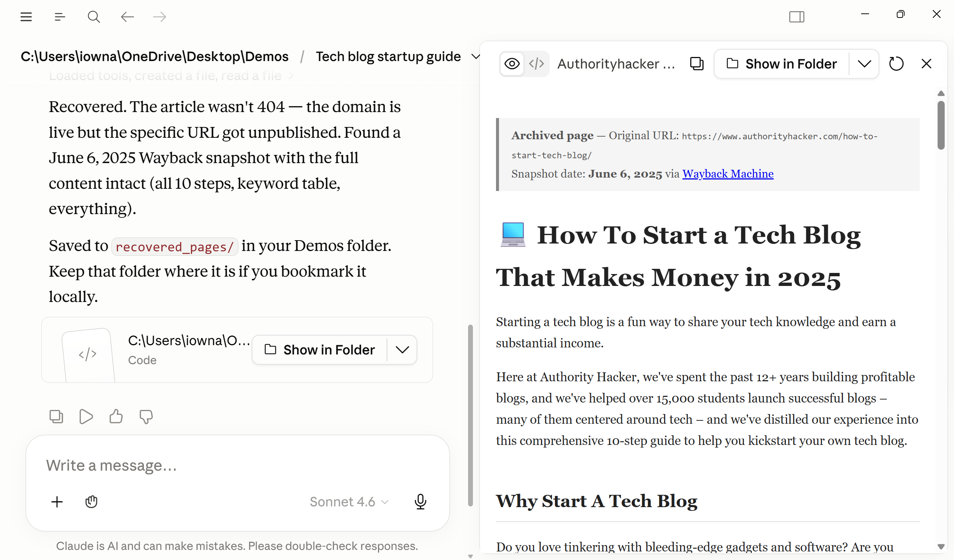Screen dimensions: 954x560
Task: Switch preview pane to eye preview mode
Action: point(512,64)
